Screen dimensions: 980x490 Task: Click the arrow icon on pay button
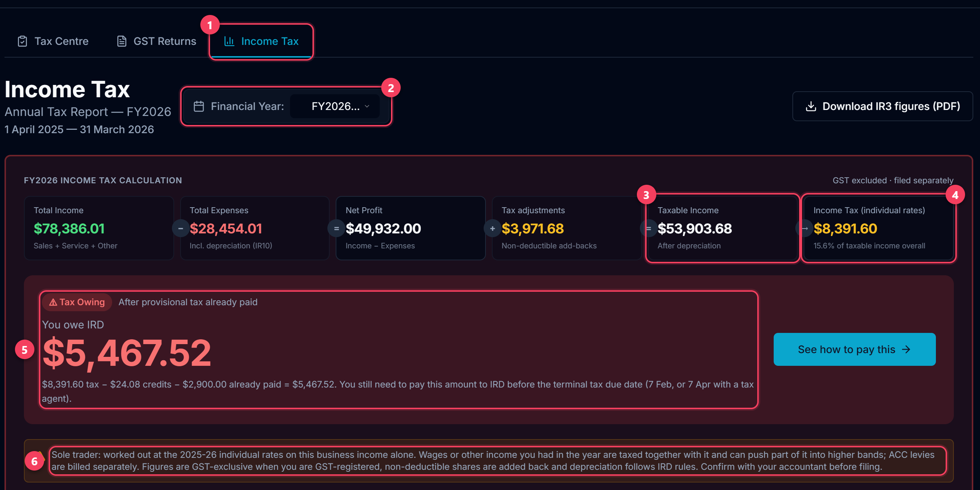(907, 349)
